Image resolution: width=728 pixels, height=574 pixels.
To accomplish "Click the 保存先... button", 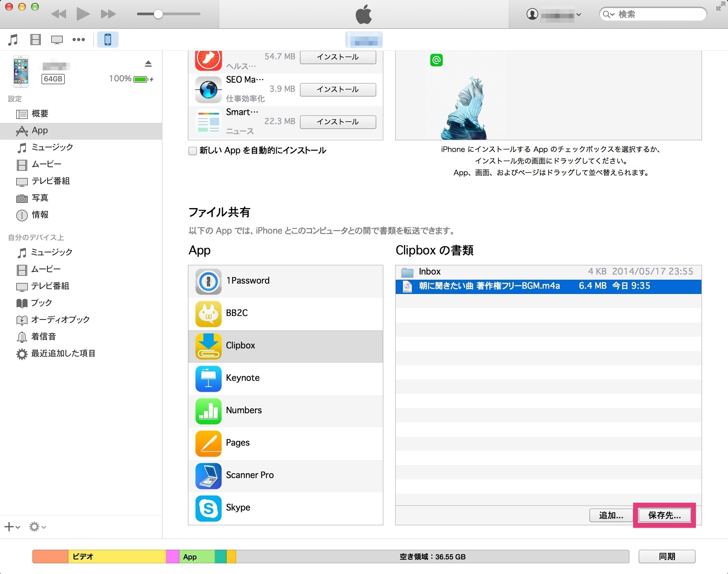I will pos(664,515).
